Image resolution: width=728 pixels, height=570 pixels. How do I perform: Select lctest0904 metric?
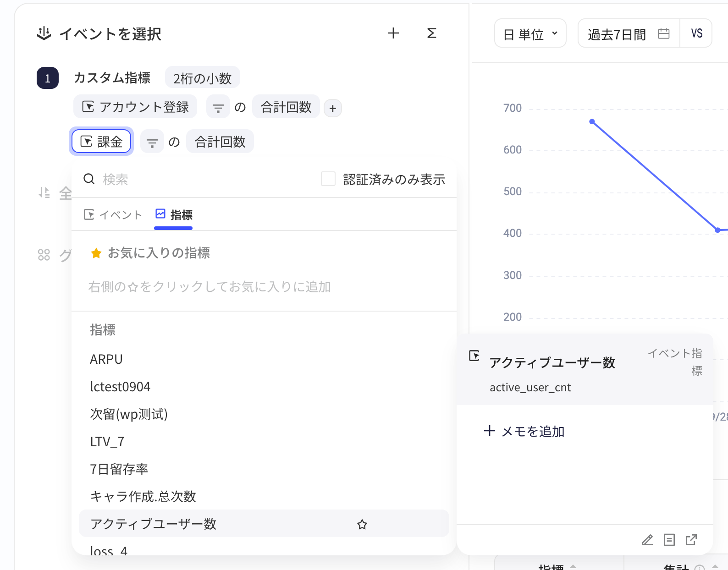tap(264, 387)
